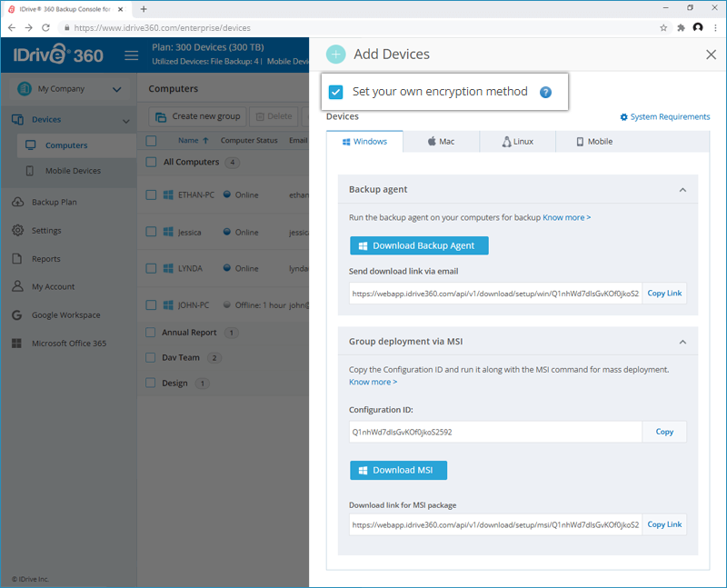Screen dimensions: 727x588
Task: Select the ETHAN-PC row checkbox
Action: click(x=151, y=194)
